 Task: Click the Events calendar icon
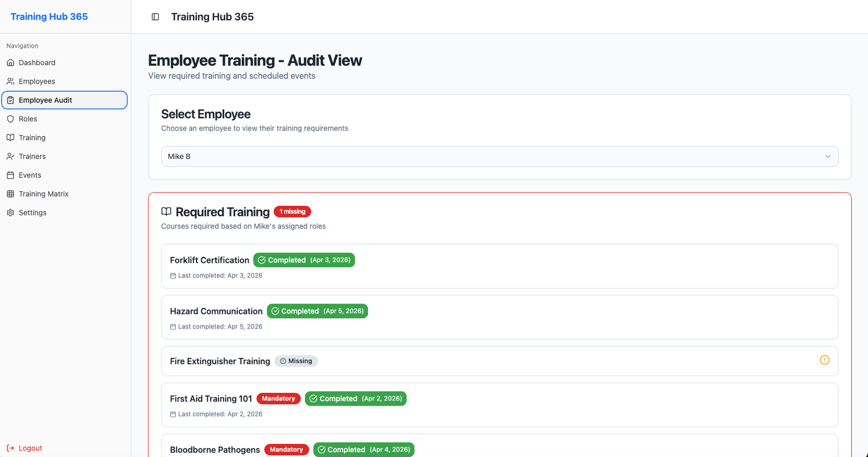10,175
